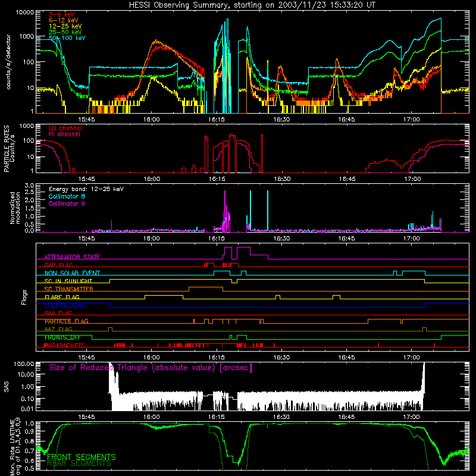This screenshot has height=476, width=476.
Task: Click the Energy band: 12-25 keV label
Action: 86,189
